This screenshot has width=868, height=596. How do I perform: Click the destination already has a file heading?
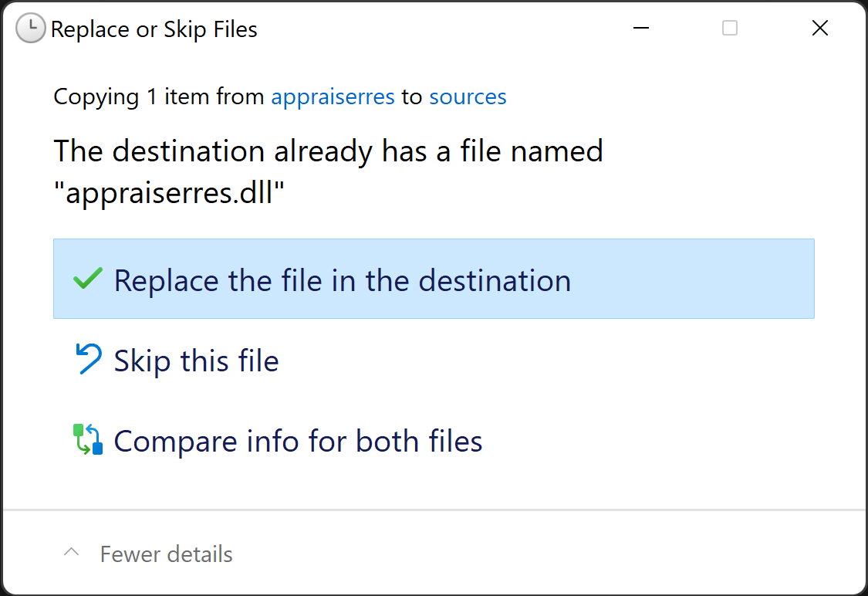[x=328, y=151]
